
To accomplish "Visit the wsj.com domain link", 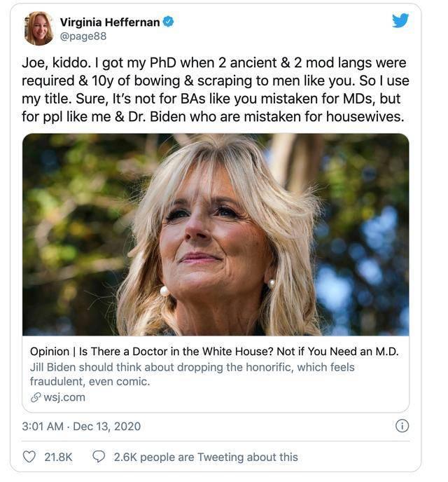I will 64,397.
